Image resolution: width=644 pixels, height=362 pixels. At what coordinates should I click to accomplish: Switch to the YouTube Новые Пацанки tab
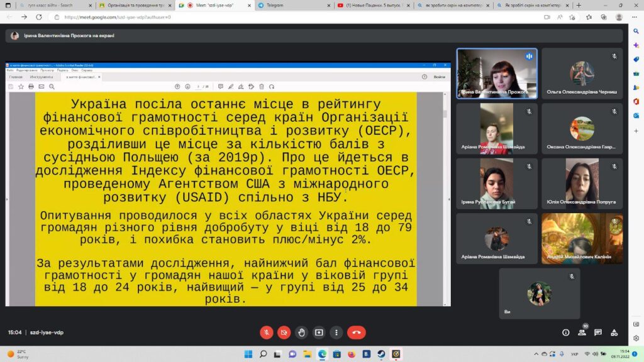click(x=371, y=5)
